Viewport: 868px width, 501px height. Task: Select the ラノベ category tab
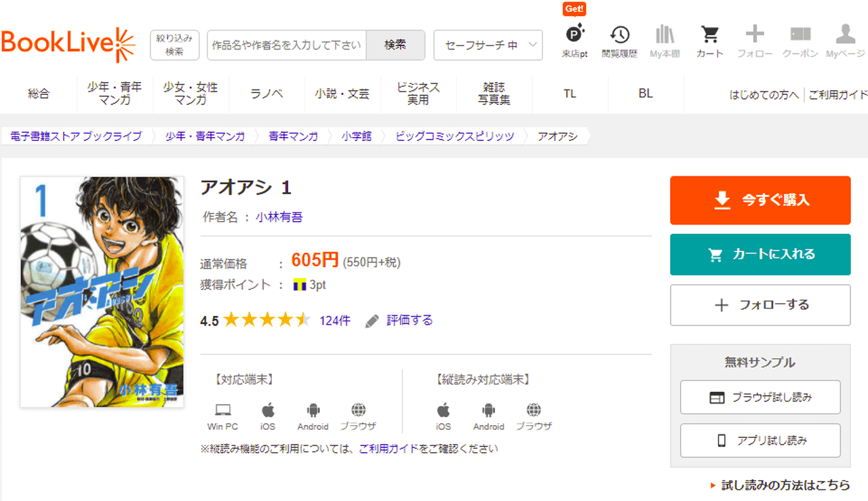[x=267, y=94]
